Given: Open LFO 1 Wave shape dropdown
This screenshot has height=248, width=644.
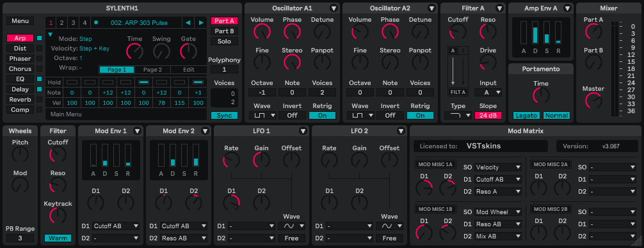Looking at the screenshot, I should [292, 226].
